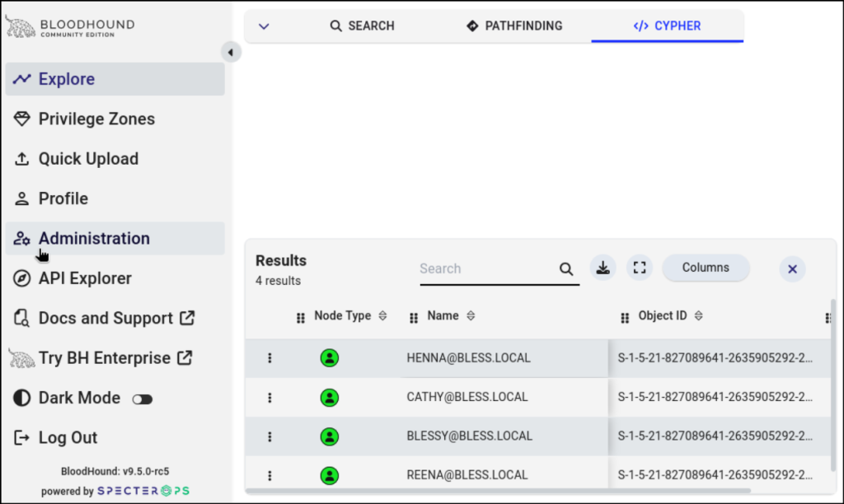The image size is (844, 504).
Task: Click Object ID cell in CATHY row
Action: (715, 397)
